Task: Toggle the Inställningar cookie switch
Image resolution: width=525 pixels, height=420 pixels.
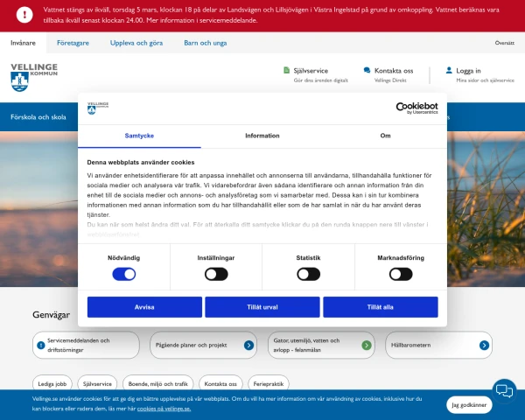Action: [x=216, y=274]
